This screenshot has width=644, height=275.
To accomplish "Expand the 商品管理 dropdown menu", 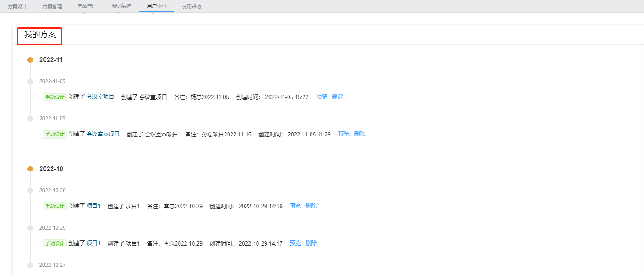I will [x=87, y=6].
